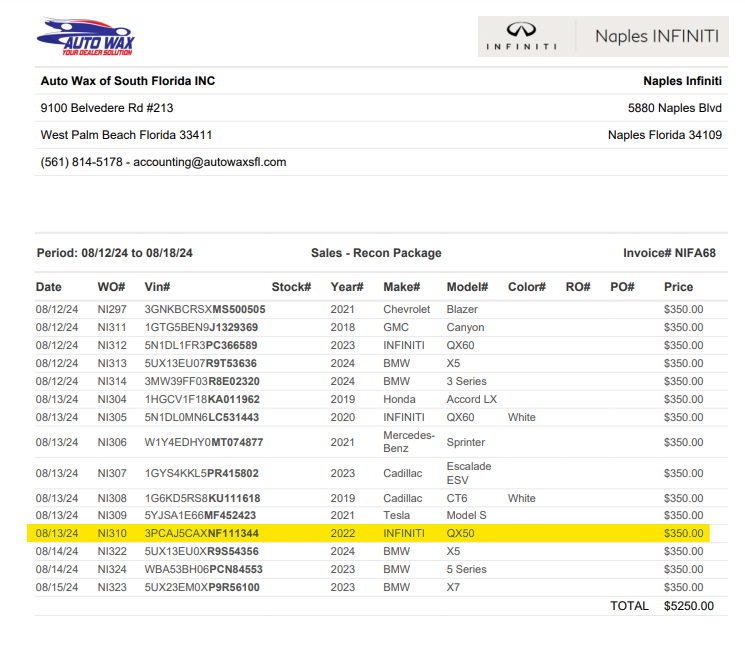Click work order NI297
The width and height of the screenshot is (745, 657).
point(112,309)
